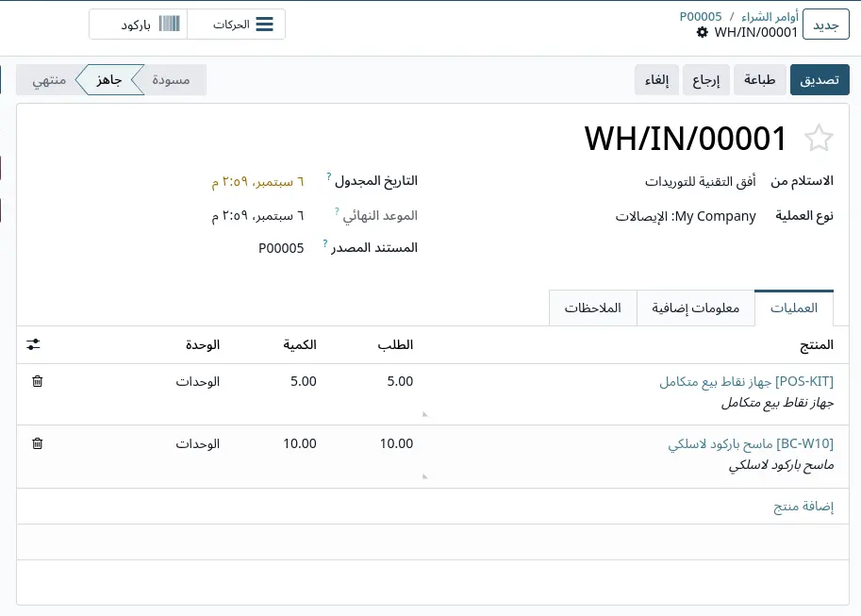861x616 pixels.
Task: Click طباعة print button
Action: [760, 80]
